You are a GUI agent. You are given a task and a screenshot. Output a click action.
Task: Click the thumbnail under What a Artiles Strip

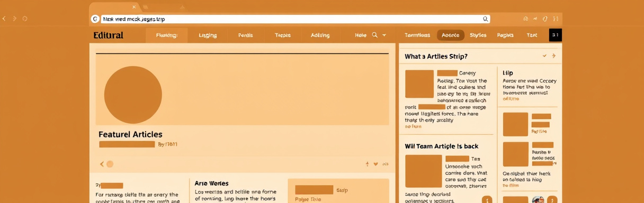click(x=419, y=84)
